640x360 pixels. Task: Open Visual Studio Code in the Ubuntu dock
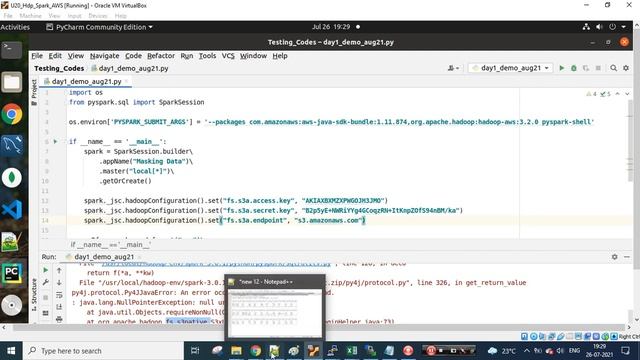(x=12, y=210)
